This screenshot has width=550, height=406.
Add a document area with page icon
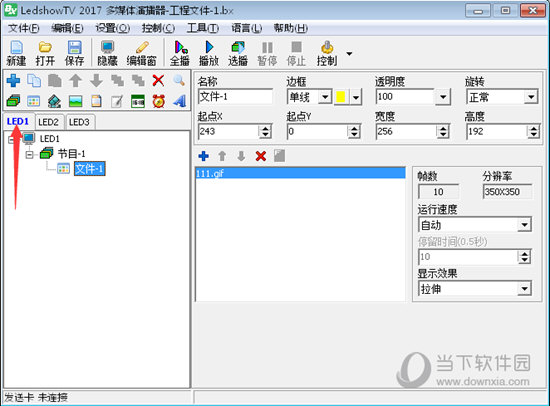tap(96, 101)
